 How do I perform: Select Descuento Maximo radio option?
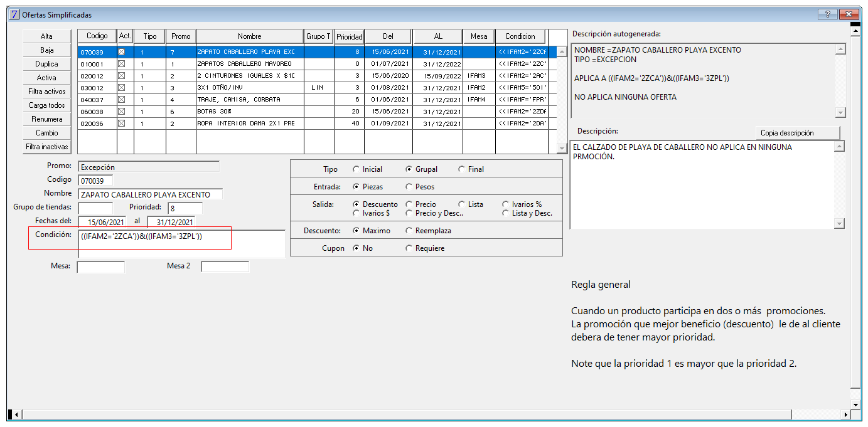click(x=372, y=231)
